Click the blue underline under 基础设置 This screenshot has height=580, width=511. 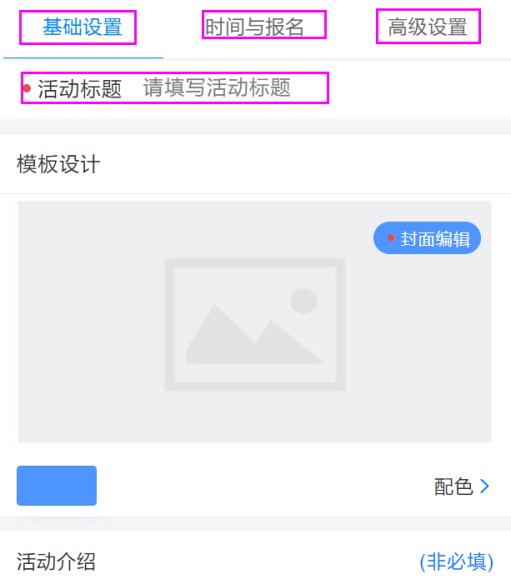83,58
